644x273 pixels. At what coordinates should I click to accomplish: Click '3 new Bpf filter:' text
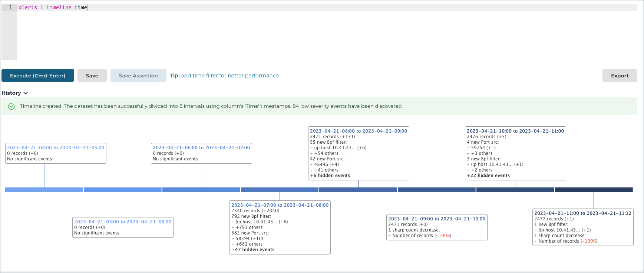click(484, 159)
